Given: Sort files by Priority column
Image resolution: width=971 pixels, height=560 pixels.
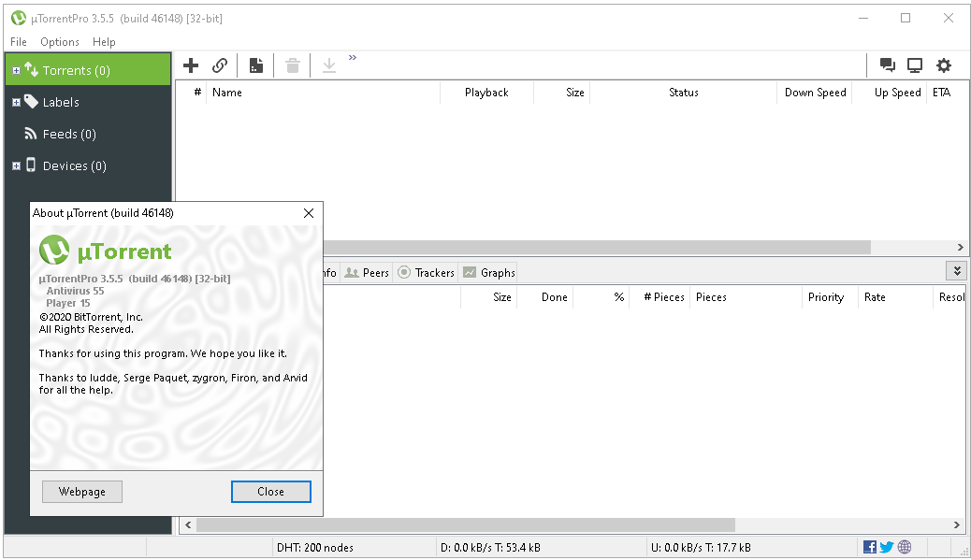Looking at the screenshot, I should [830, 297].
